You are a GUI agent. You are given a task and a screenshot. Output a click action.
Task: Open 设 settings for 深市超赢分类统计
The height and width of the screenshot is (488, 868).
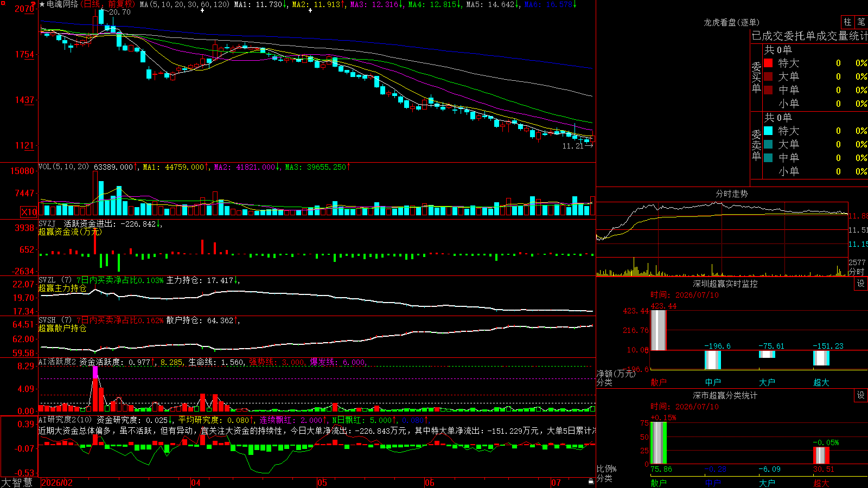pos(861,395)
